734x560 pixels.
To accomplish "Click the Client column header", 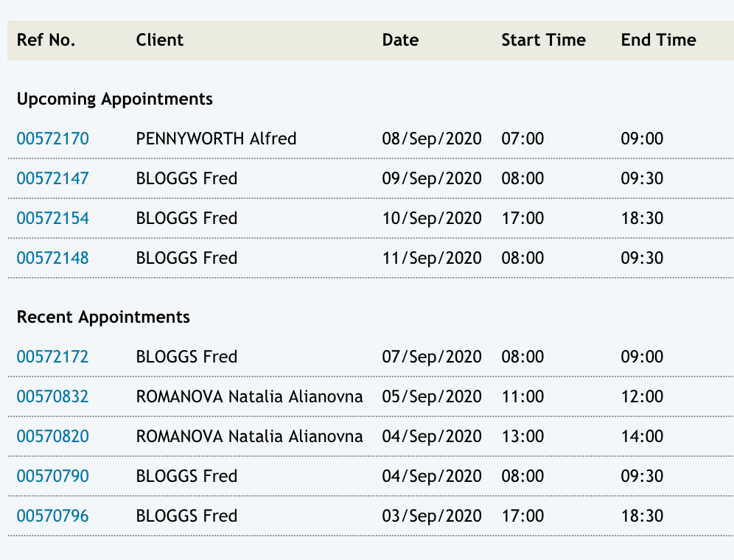I will click(160, 40).
